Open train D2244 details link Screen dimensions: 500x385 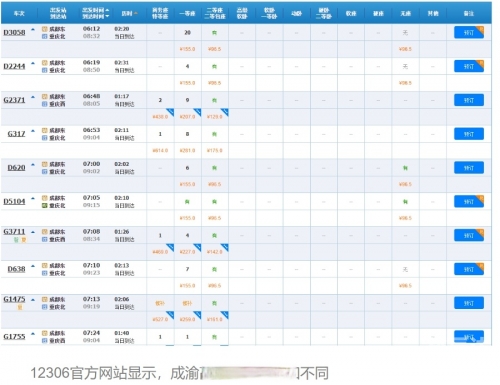[x=14, y=66]
